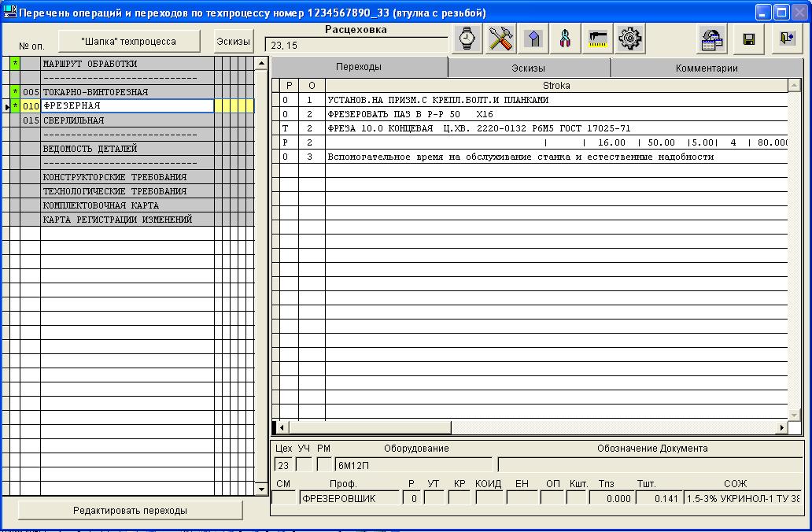Open the Комментарии tab
The width and height of the screenshot is (812, 532).
point(707,68)
